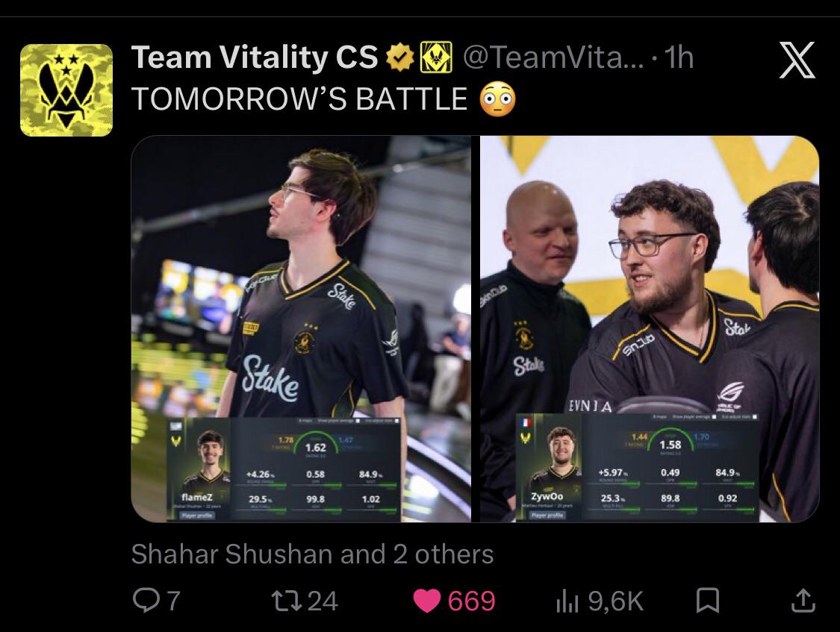Unlike the tweet with pink heart icon

[x=427, y=601]
